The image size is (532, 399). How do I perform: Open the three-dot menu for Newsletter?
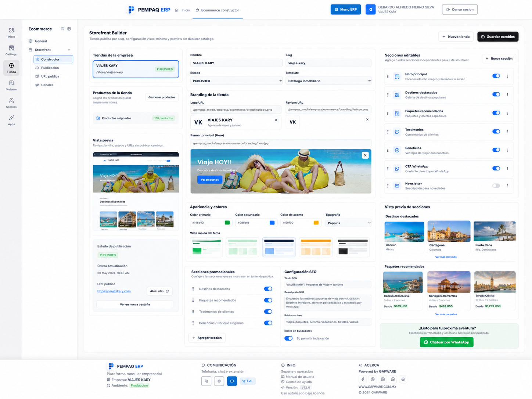[508, 186]
